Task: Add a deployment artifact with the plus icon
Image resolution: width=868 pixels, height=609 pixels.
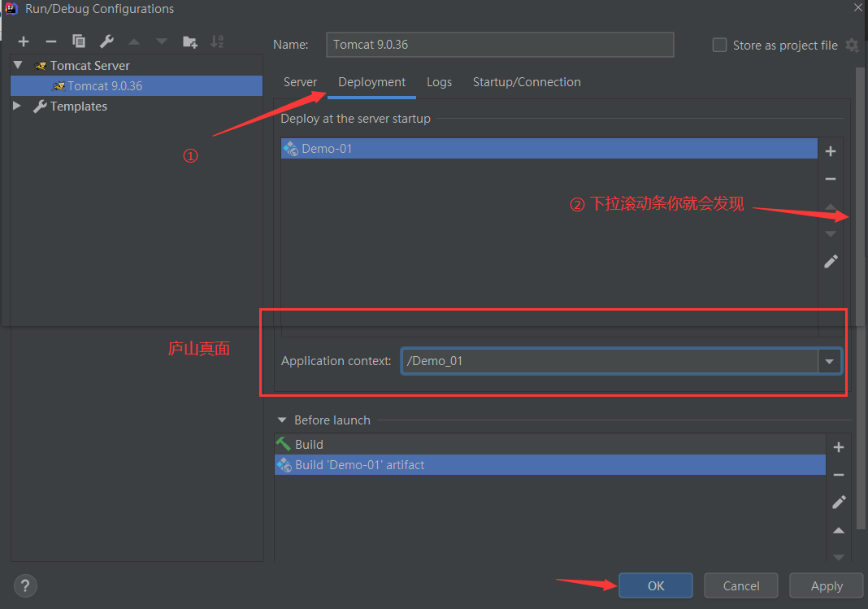Action: [x=830, y=150]
